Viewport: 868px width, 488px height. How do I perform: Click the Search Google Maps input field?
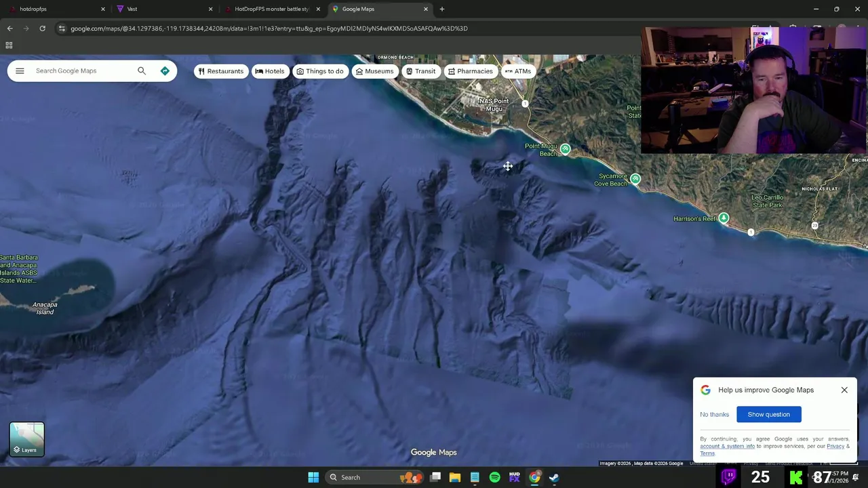(81, 70)
